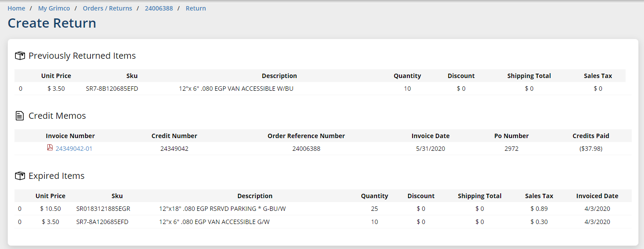The image size is (644, 249).
Task: Navigate to Orders / Returns breadcrumb
Action: 107,8
